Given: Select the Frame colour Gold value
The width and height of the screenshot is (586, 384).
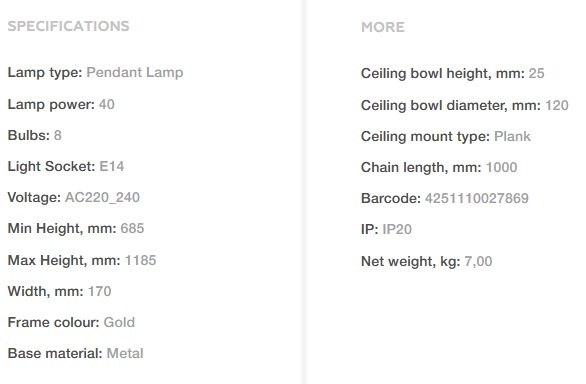Looking at the screenshot, I should coord(119,322).
